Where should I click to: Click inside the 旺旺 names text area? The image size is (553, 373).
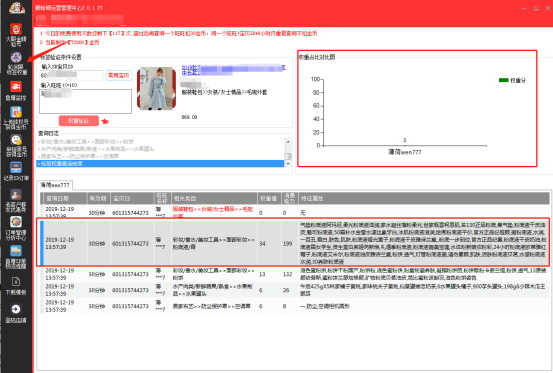point(85,101)
